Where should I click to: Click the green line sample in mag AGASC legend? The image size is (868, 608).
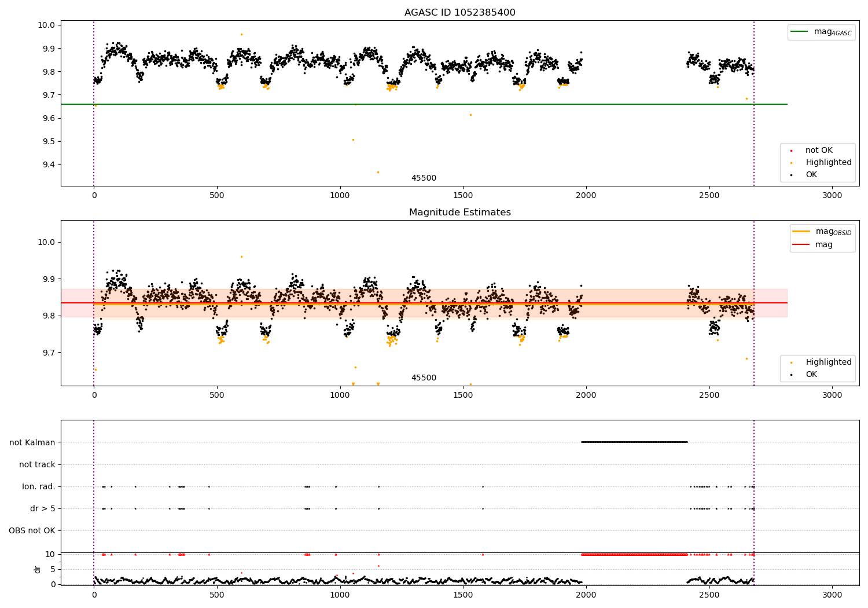click(800, 32)
